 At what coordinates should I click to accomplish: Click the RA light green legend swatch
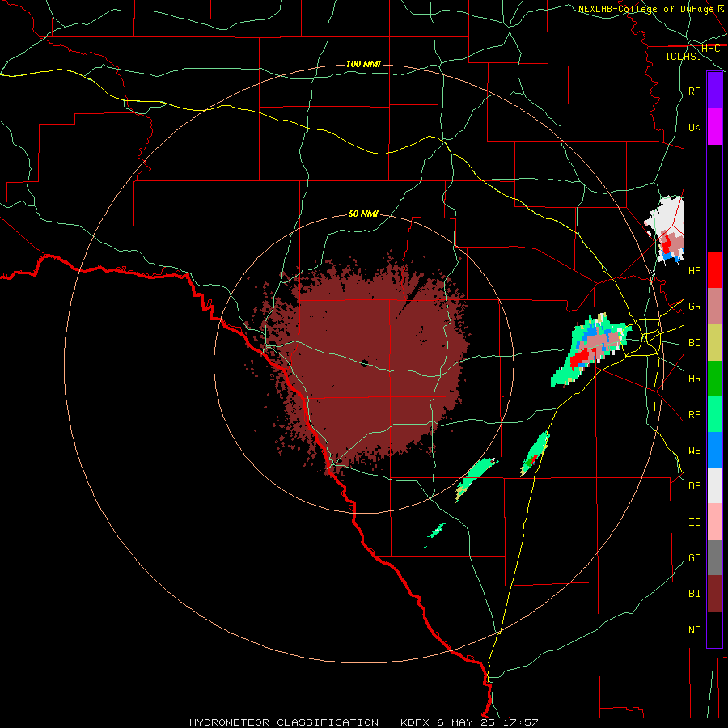(714, 414)
